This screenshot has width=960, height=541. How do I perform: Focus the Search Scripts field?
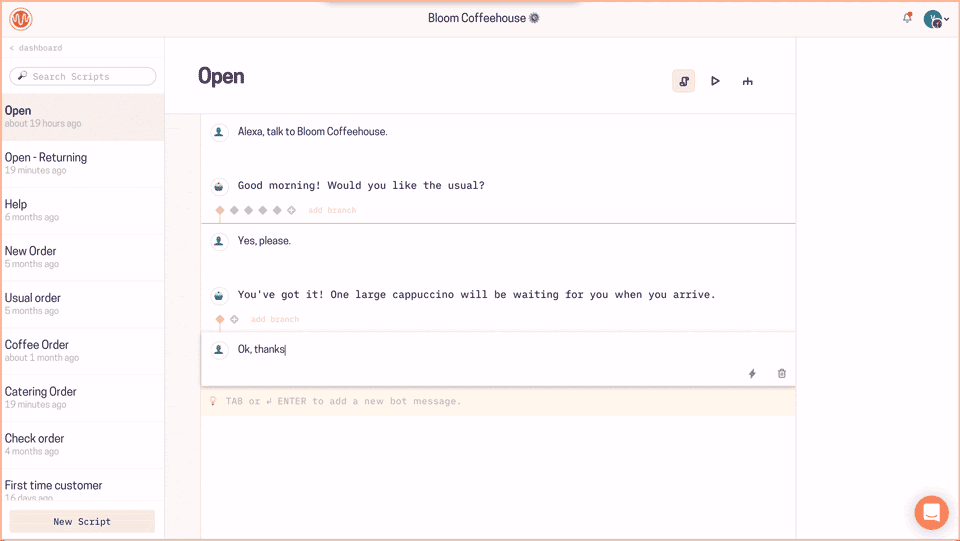[83, 76]
